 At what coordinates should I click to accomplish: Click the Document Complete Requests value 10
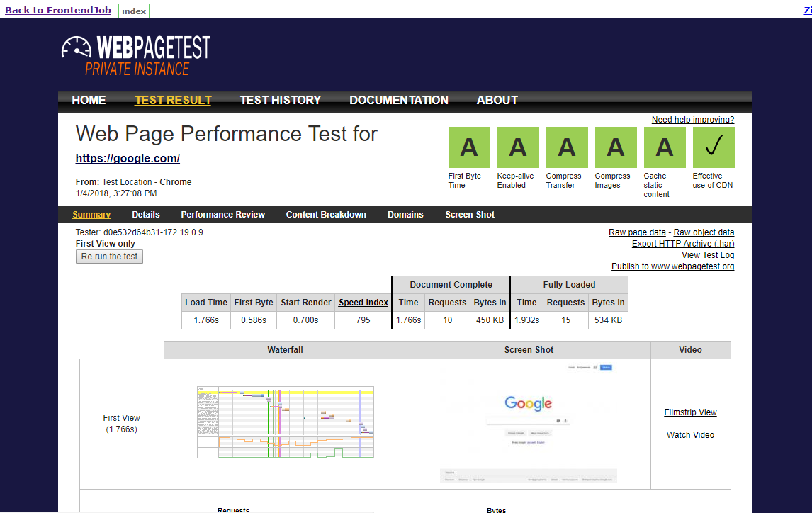[447, 320]
